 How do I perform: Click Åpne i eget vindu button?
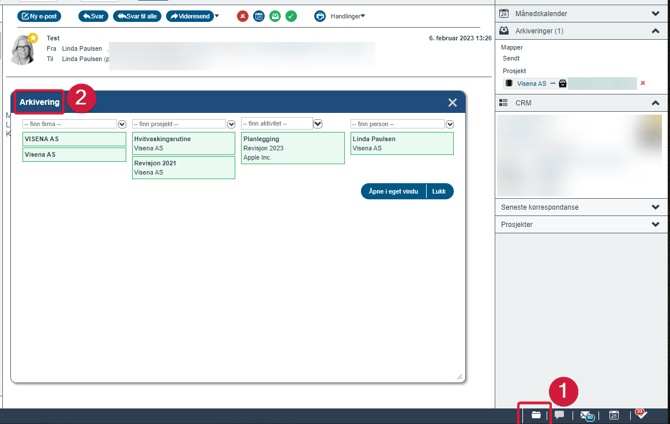pos(393,191)
